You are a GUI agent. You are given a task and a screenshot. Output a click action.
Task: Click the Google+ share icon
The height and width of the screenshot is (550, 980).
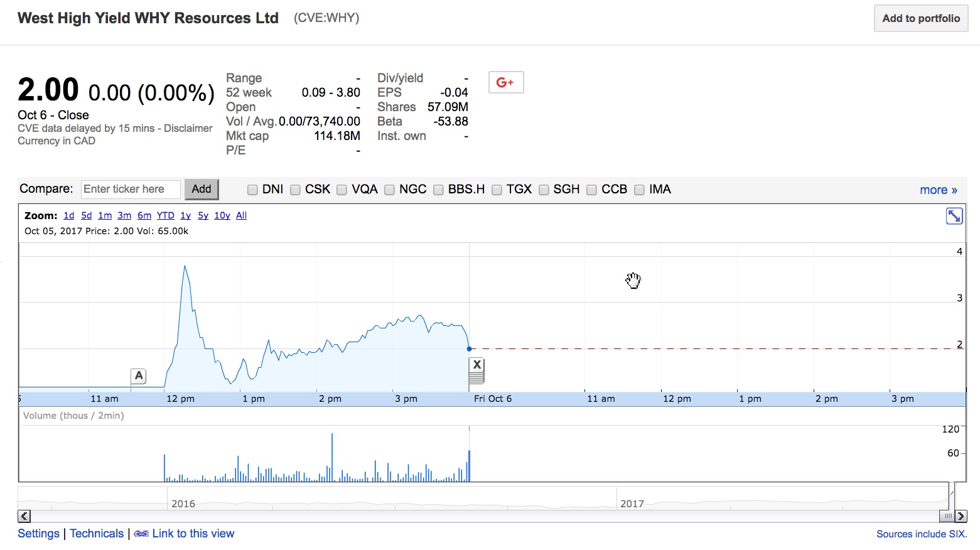505,82
